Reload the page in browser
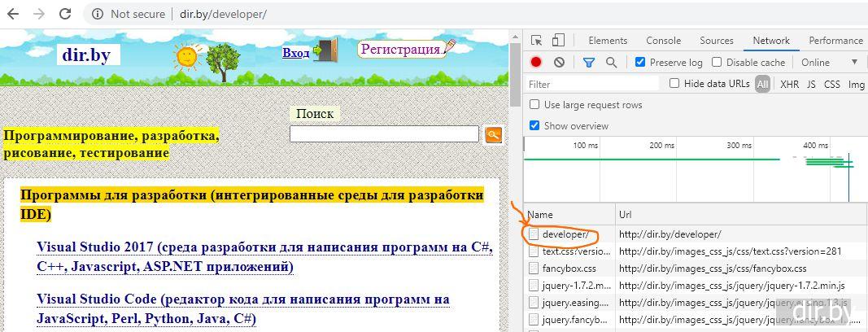The width and height of the screenshot is (868, 332). (65, 14)
